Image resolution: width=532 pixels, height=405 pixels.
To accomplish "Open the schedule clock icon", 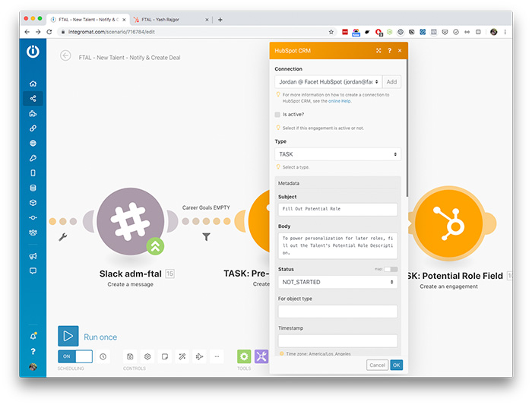I will [103, 356].
